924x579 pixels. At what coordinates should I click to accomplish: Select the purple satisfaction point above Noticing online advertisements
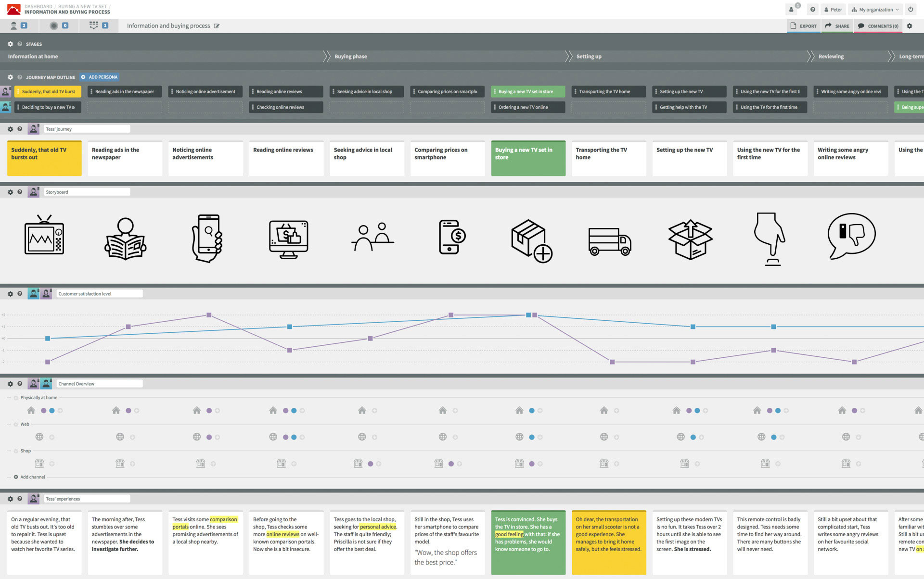(x=209, y=315)
